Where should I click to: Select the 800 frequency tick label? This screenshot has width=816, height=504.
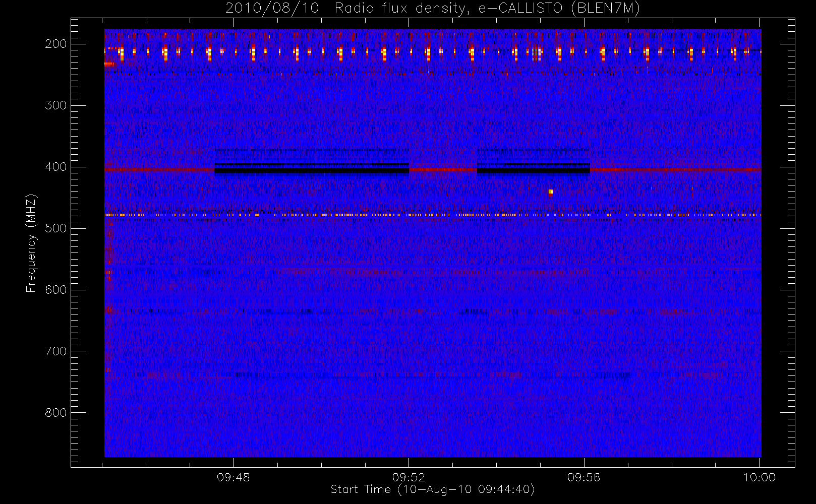coord(56,413)
